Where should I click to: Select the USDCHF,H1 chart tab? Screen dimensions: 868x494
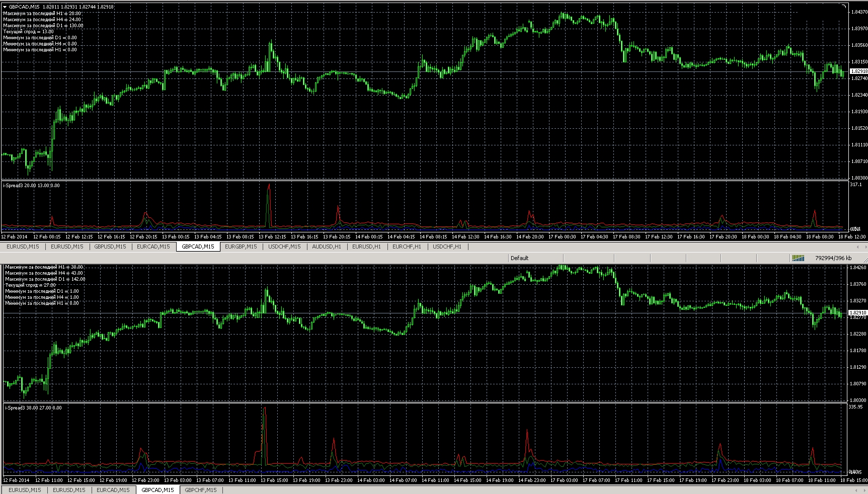click(447, 246)
